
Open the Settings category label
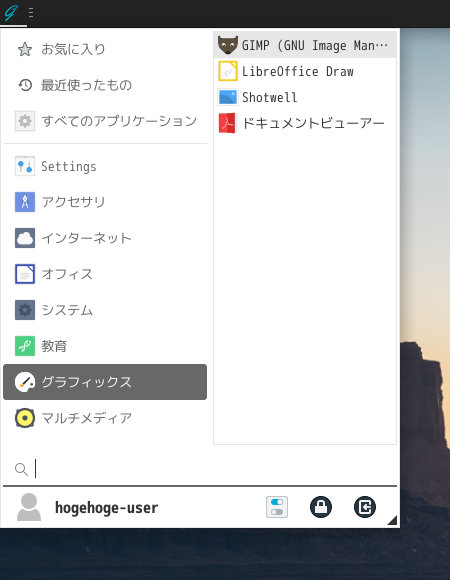(69, 167)
